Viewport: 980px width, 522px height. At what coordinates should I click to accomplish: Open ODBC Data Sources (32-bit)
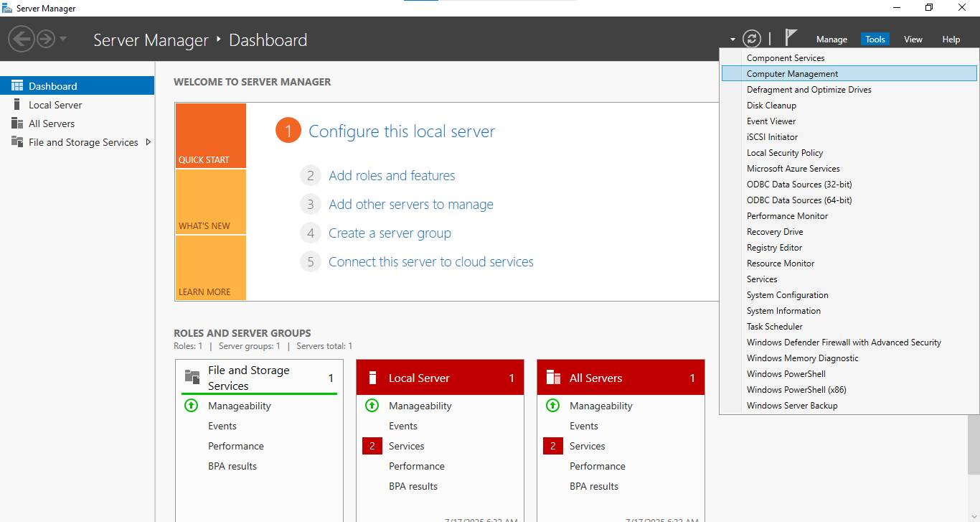click(x=849, y=185)
